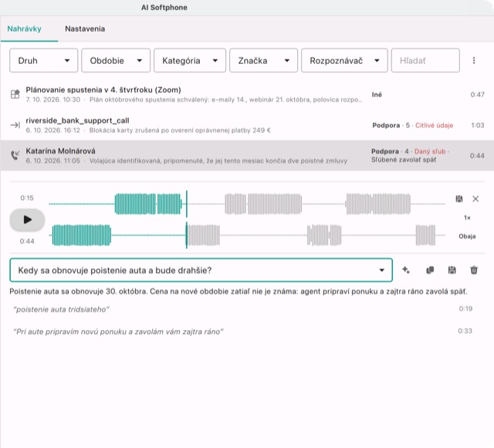Image resolution: width=494 pixels, height=448 pixels.
Task: Select the Plánovanie spustenia v 4. štvrťroku recording
Action: point(247,94)
